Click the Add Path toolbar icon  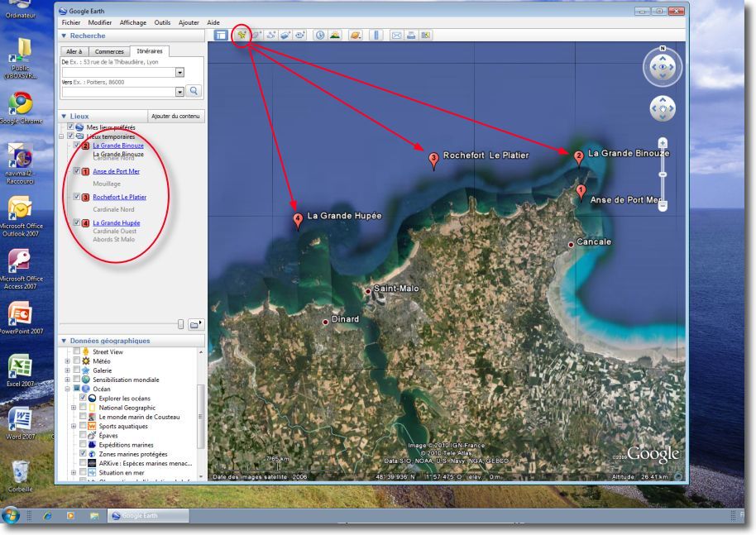pyautogui.click(x=271, y=35)
